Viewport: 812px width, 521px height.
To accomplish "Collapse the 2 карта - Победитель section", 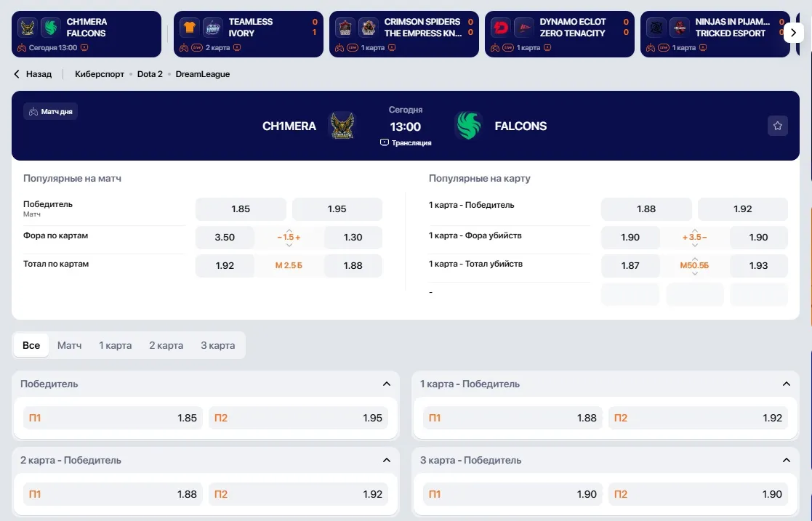I will pyautogui.click(x=386, y=460).
